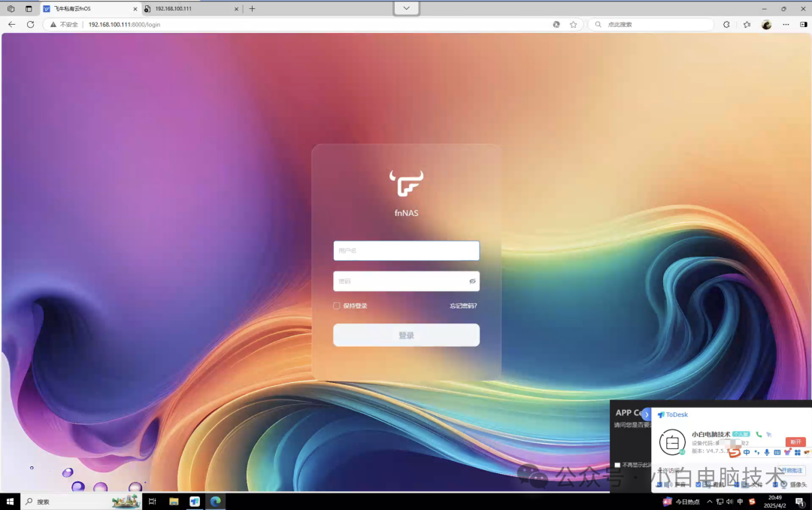This screenshot has height=510, width=812.
Task: Click the Sogou tray icon
Action: [752, 502]
